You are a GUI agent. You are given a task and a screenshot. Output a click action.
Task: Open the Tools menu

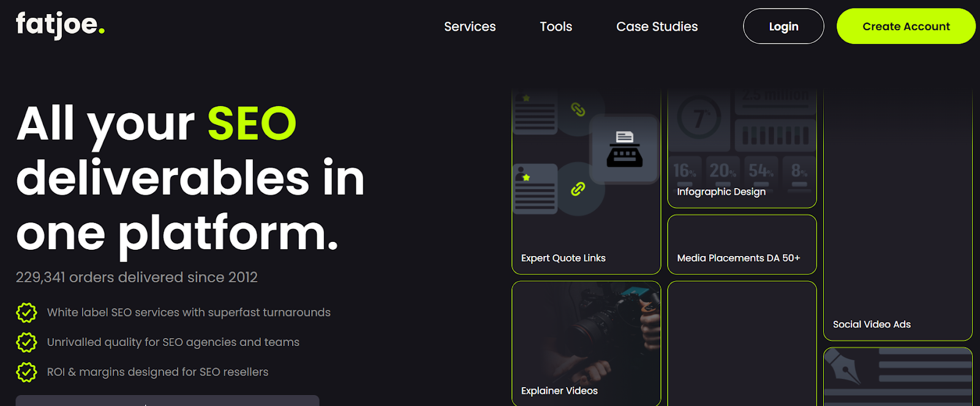click(556, 26)
